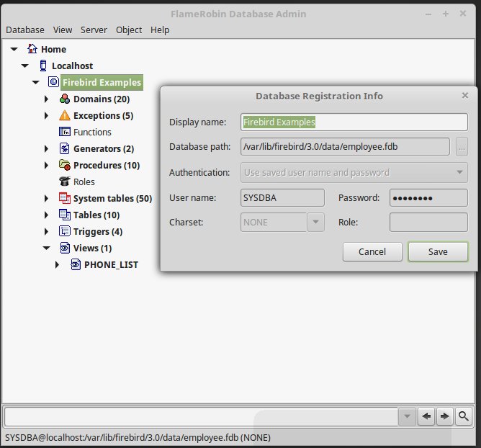Click the database path browse button
Screen dimensions: 481x448
click(462, 147)
